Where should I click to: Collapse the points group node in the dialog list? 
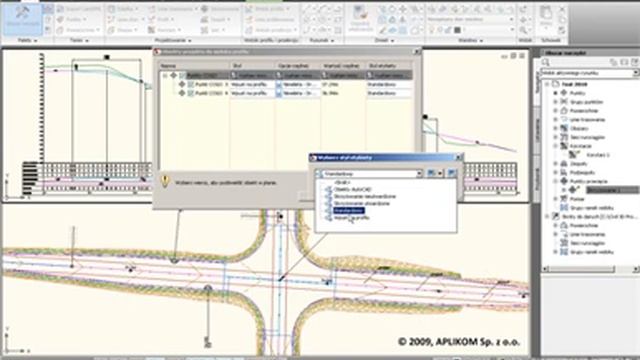coord(165,76)
